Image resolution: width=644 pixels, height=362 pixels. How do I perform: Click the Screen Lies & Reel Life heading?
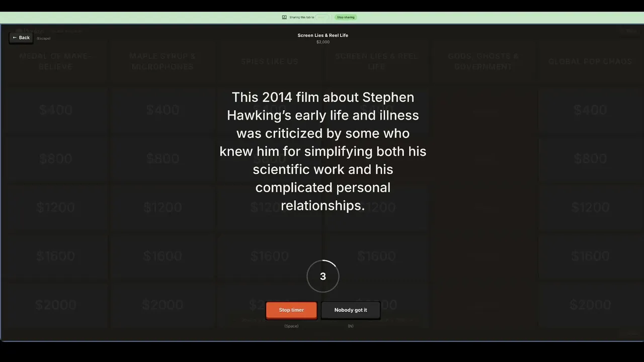point(323,35)
